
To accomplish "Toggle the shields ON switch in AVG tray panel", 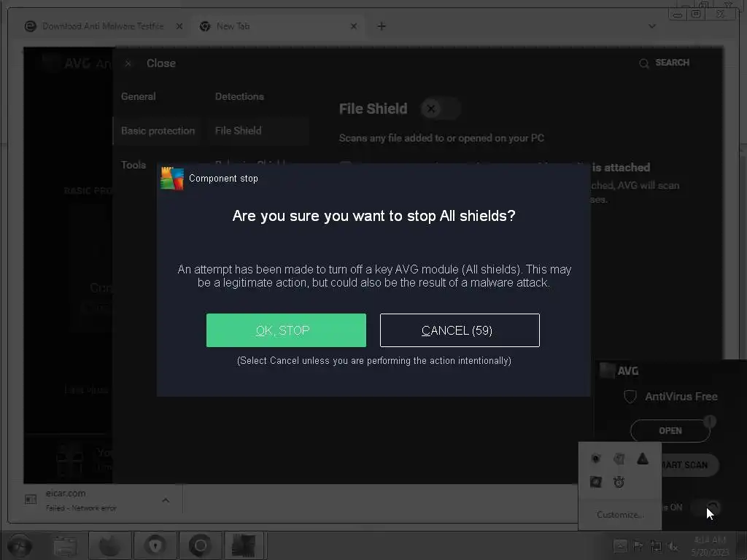I will coord(705,507).
